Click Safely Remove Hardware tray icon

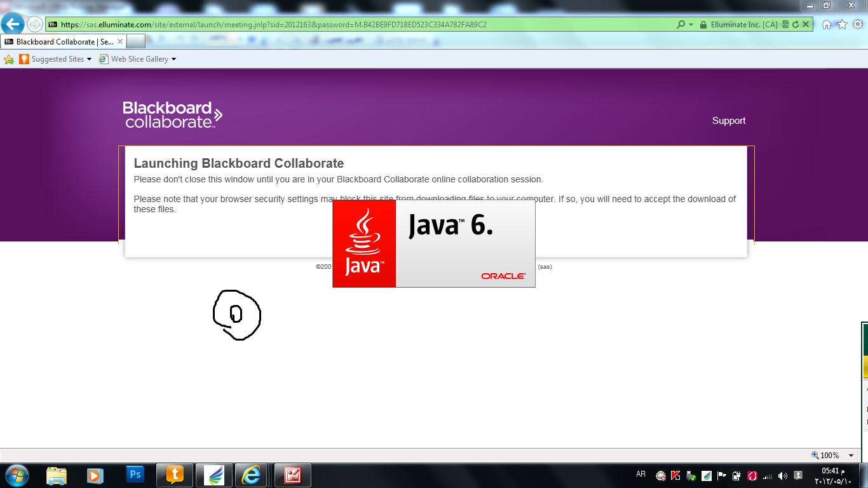click(x=691, y=475)
